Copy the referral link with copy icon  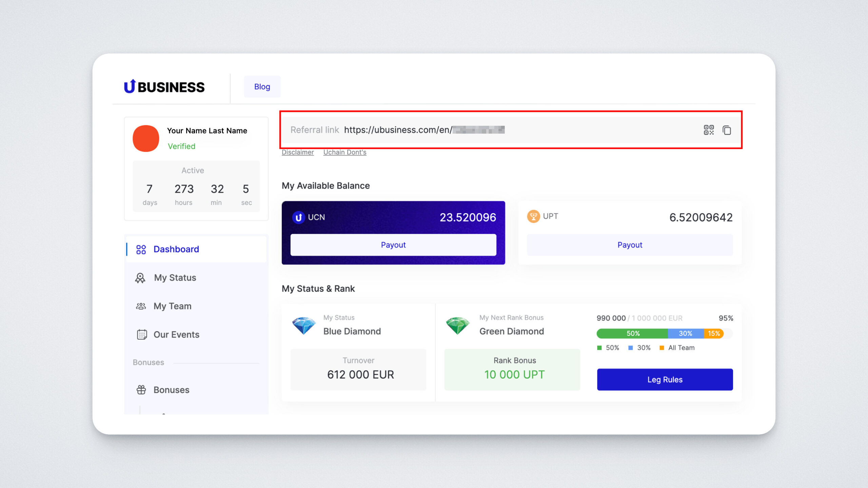coord(727,130)
